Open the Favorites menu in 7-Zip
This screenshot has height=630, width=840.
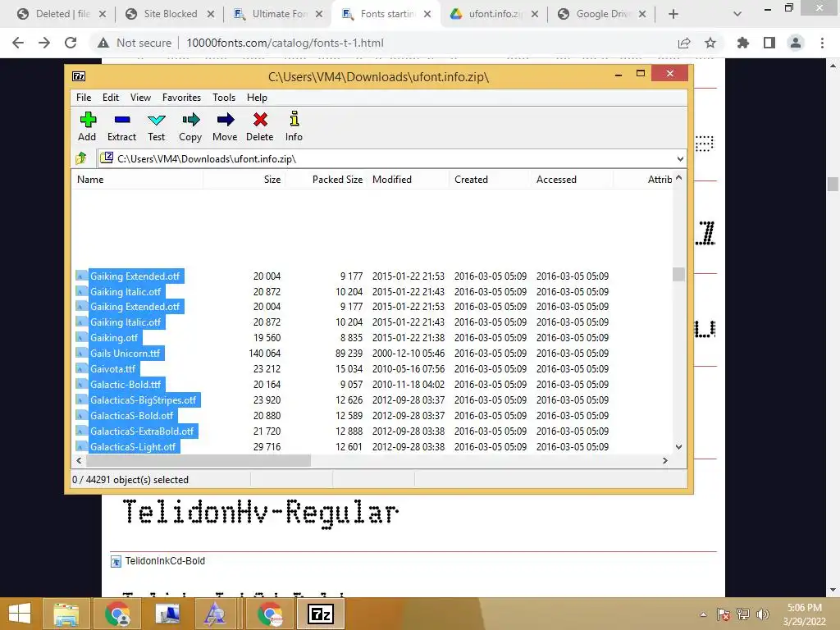[181, 98]
